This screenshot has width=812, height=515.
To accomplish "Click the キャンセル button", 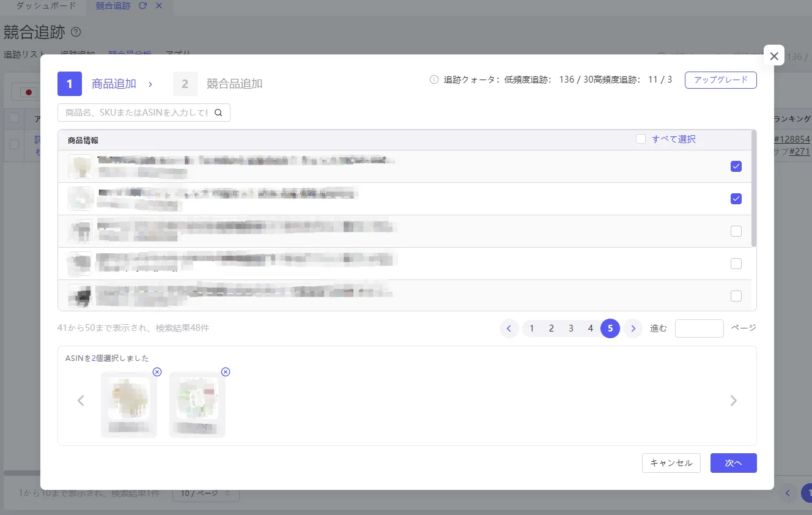I will [x=671, y=463].
